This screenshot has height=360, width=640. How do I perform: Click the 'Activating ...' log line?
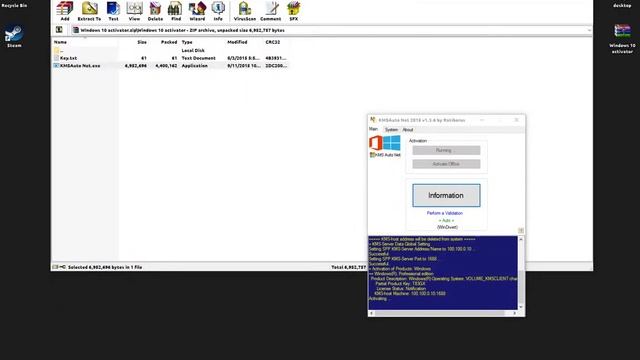380,298
